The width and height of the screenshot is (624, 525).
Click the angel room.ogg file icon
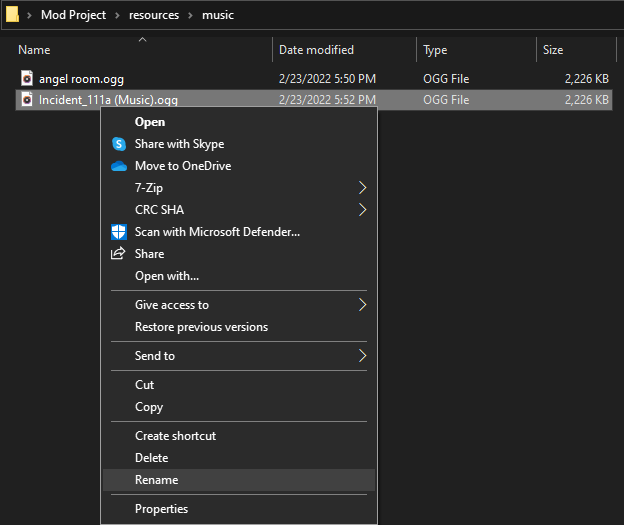pos(27,78)
